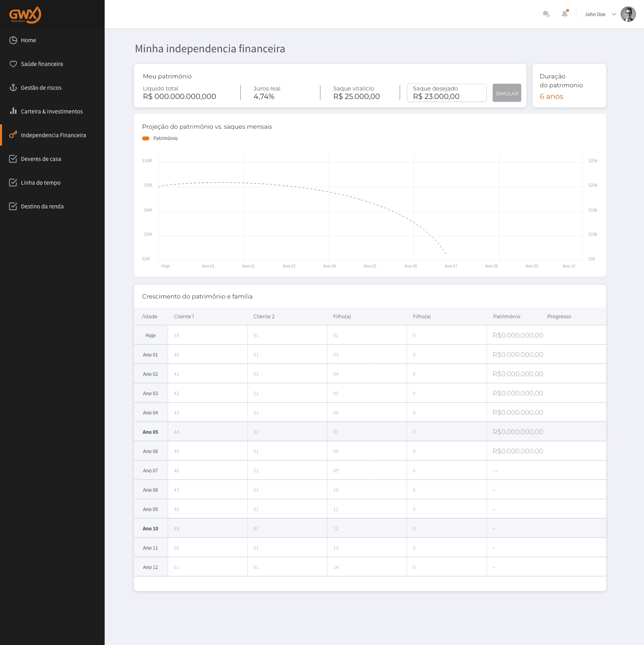
Task: Expand the John Doe user dropdown chevron
Action: tap(614, 14)
